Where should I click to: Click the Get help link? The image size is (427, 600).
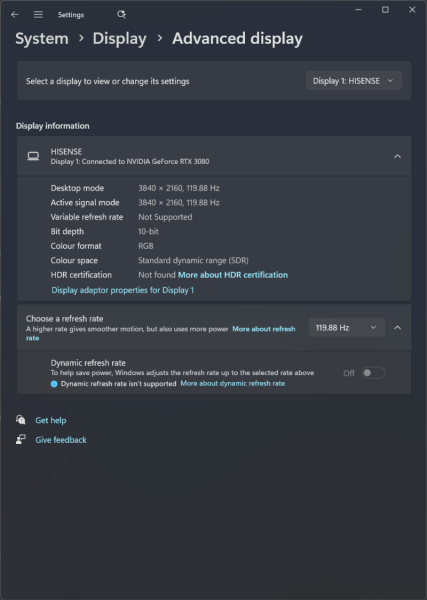pyautogui.click(x=51, y=420)
